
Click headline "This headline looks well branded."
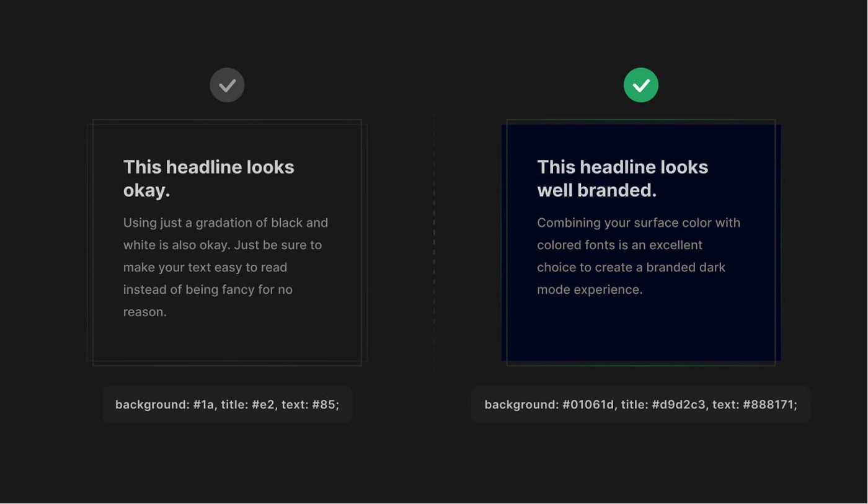tap(622, 179)
